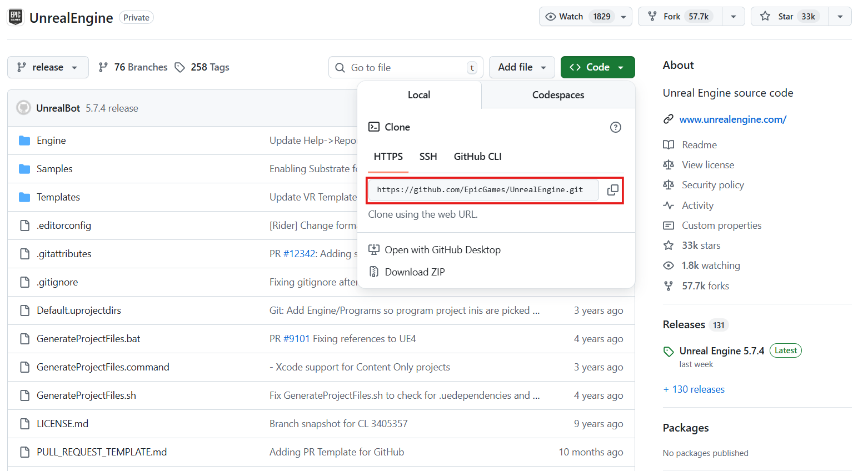Copy the HTTPS clone URL to clipboard
Screen dimensions: 868x471
[x=612, y=190]
